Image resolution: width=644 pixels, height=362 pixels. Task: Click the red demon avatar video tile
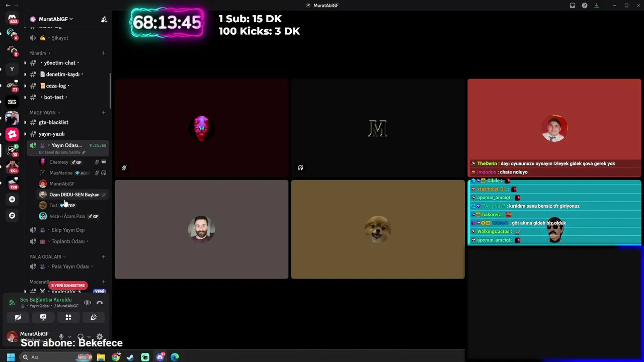click(x=201, y=128)
